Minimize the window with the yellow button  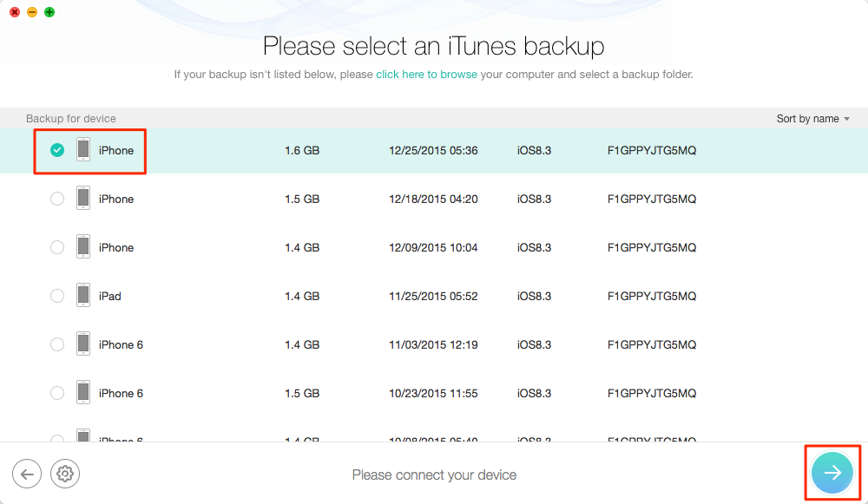[x=32, y=12]
